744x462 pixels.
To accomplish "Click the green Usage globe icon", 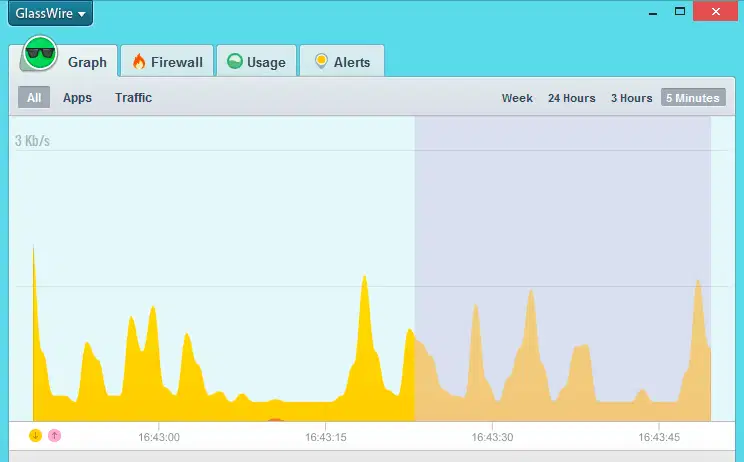I will pyautogui.click(x=235, y=61).
